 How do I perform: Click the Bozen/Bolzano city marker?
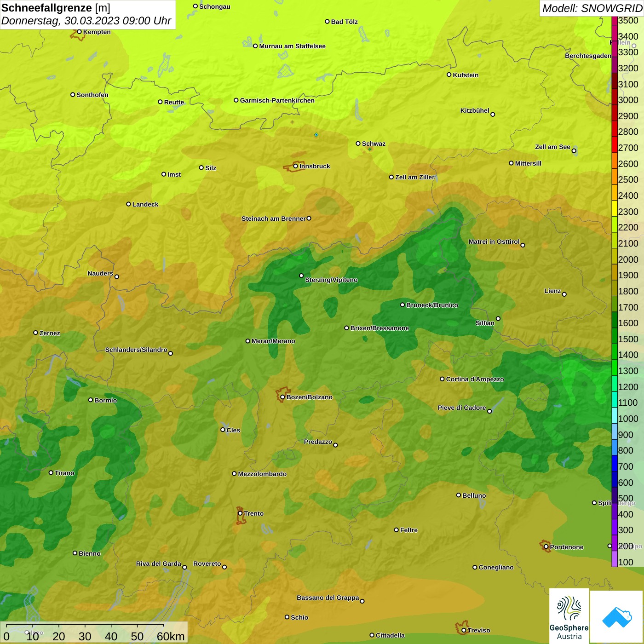click(282, 397)
